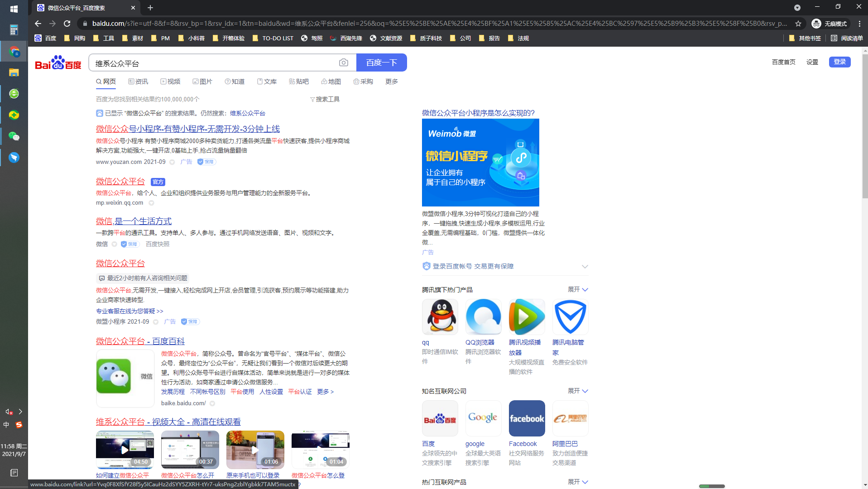Image resolution: width=868 pixels, height=489 pixels.
Task: Open the 搜索工具 filter options
Action: point(325,99)
